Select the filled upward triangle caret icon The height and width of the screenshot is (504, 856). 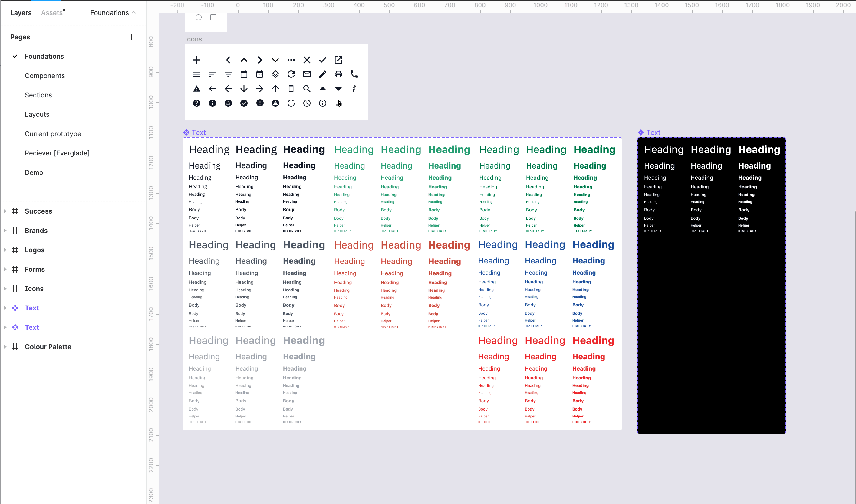[322, 89]
